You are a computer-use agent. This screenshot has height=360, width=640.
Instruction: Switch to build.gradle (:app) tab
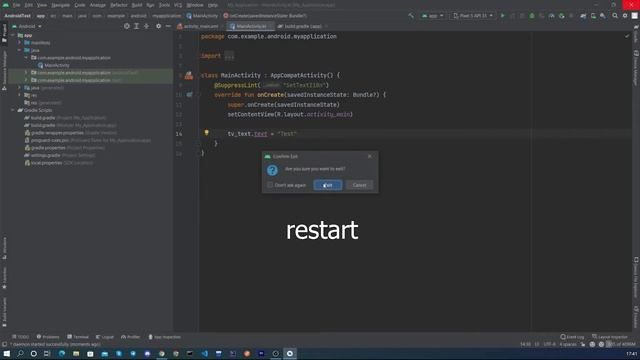coord(303,26)
